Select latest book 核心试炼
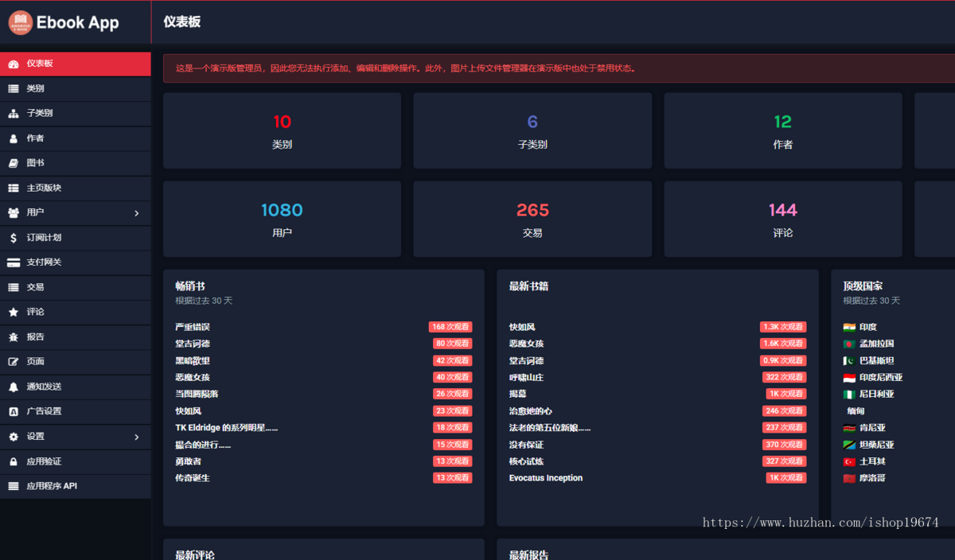The height and width of the screenshot is (560, 955). pyautogui.click(x=527, y=461)
